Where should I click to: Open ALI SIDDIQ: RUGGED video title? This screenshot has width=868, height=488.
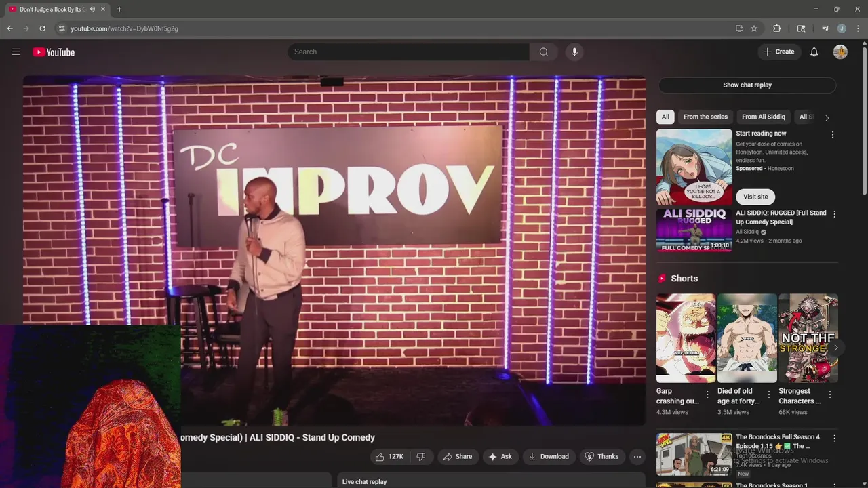pos(781,218)
